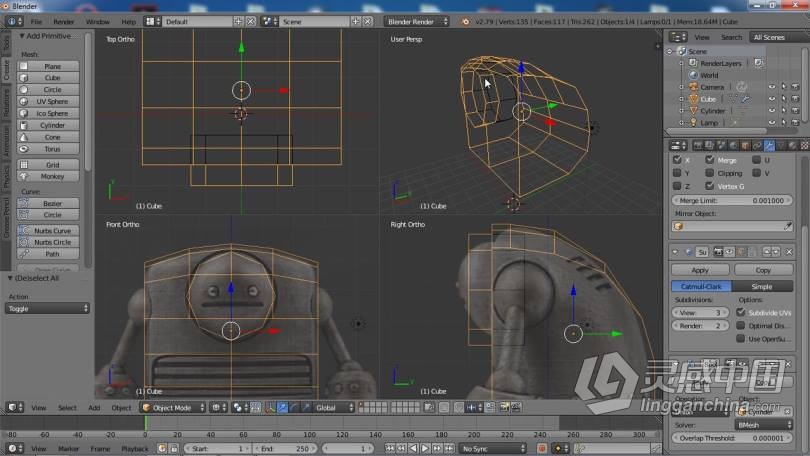Viewport: 810px width, 456px height.
Task: Click the Camera object icon in outliner
Action: (x=693, y=87)
